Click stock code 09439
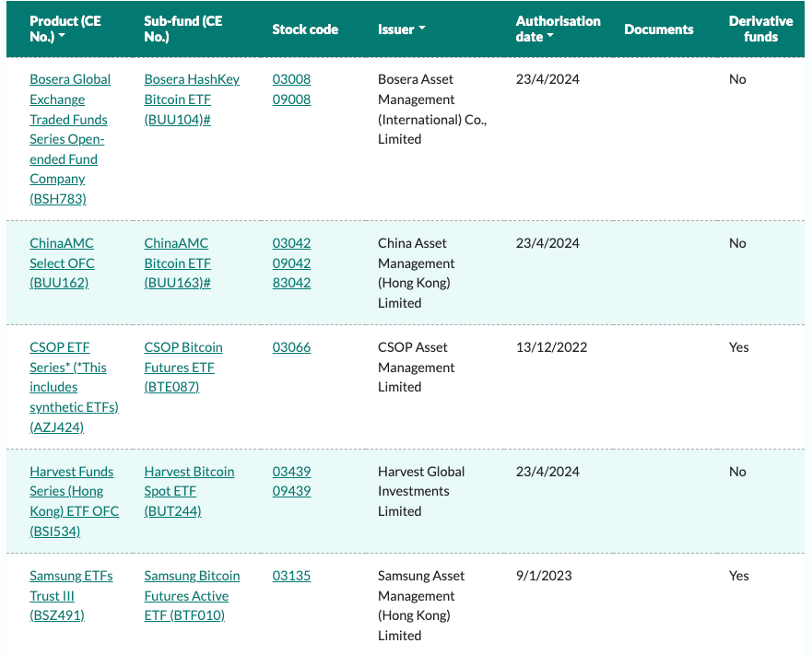Image resolution: width=812 pixels, height=655 pixels. [291, 491]
